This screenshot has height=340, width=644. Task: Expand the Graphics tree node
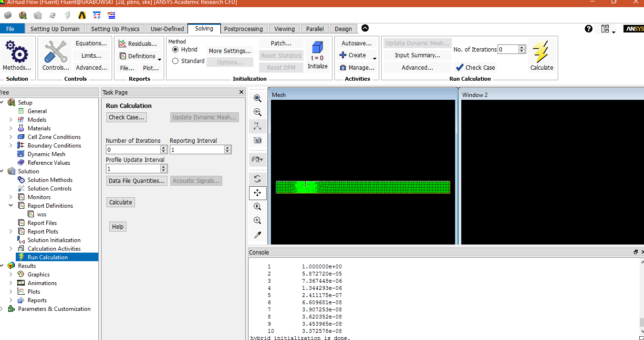pyautogui.click(x=11, y=275)
